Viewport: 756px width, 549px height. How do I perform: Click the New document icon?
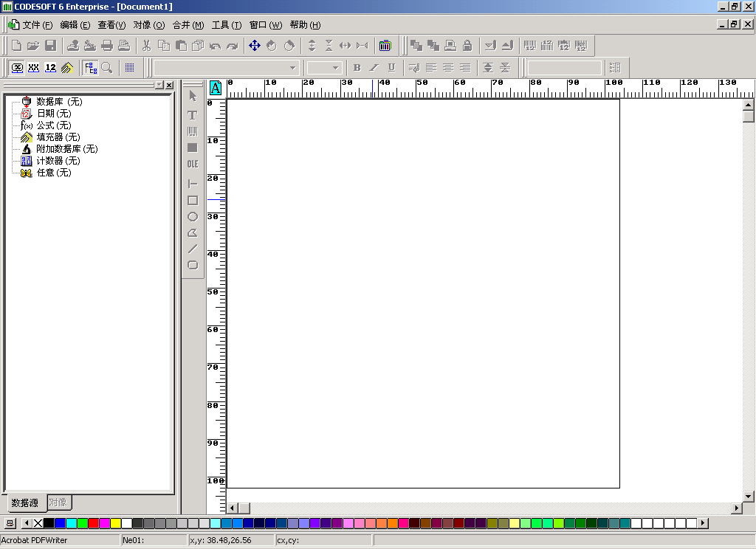tap(17, 46)
